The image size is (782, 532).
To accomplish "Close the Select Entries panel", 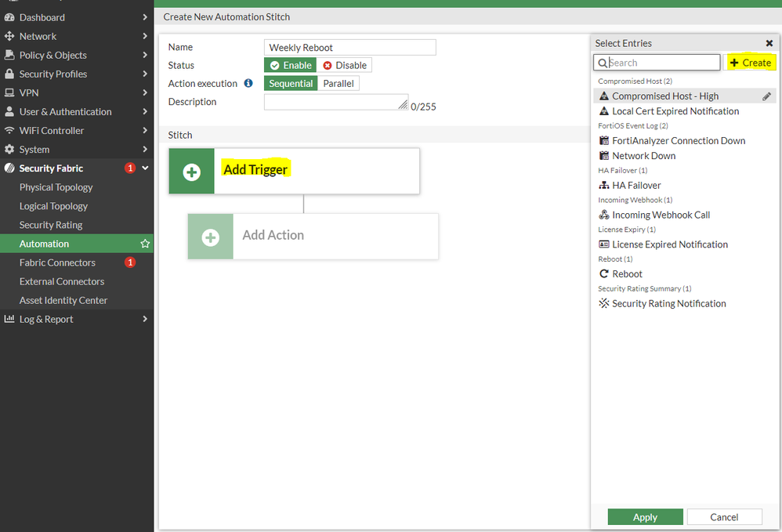I will [769, 43].
